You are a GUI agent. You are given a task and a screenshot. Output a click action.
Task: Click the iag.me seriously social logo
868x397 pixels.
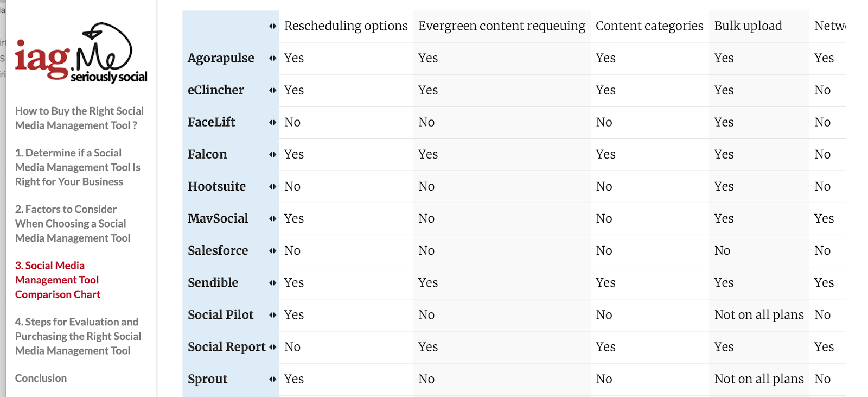[81, 53]
